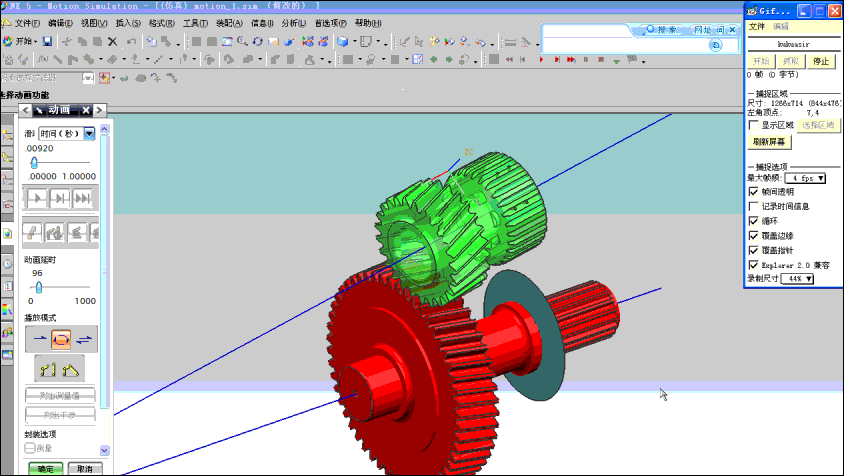The image size is (844, 476).
Task: Click the fast-forward red icon in toolbar
Action: [571, 59]
